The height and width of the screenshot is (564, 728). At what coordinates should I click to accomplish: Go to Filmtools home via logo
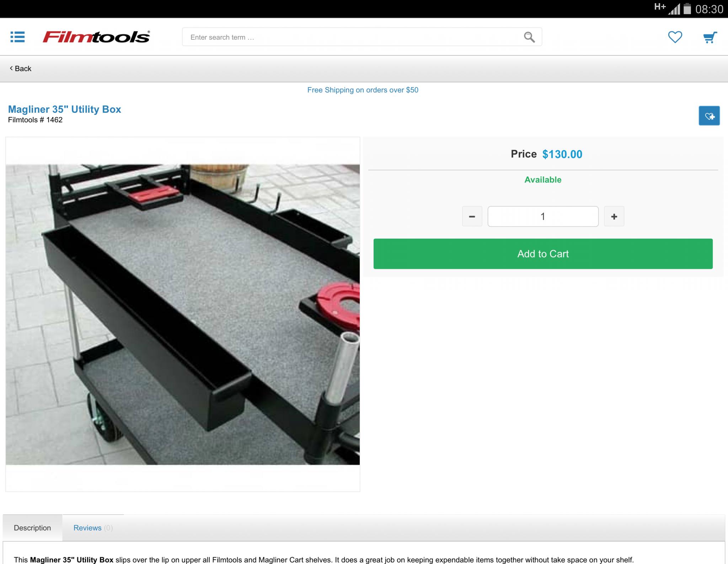96,37
